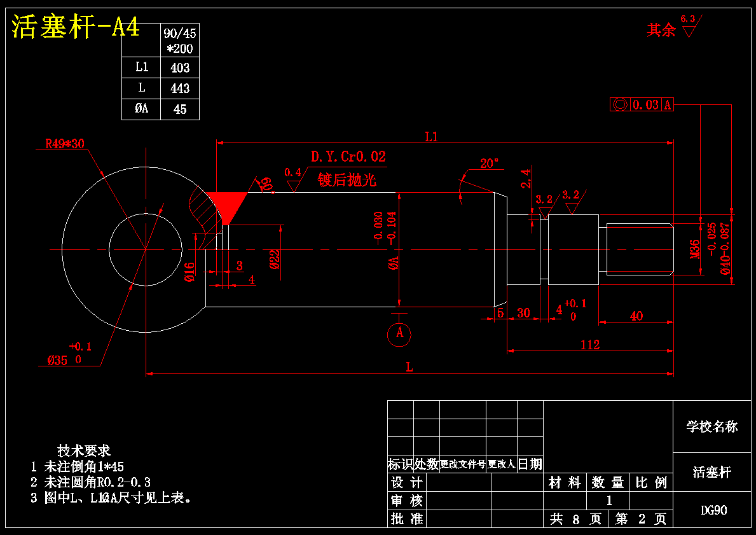The height and width of the screenshot is (535, 756).
Task: Click the M36 thread callout
Action: pyautogui.click(x=695, y=249)
